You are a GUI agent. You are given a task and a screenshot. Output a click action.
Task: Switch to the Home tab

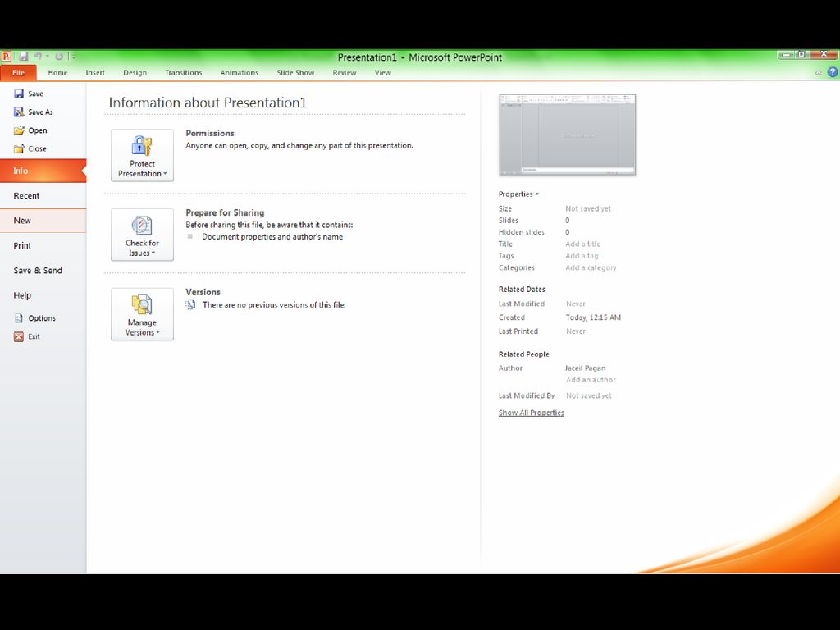click(57, 72)
